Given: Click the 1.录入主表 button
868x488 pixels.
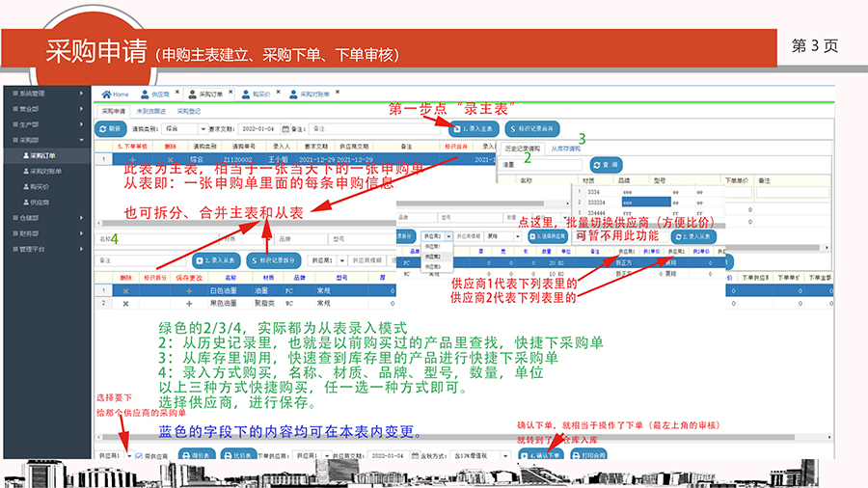Looking at the screenshot, I should point(473,127).
